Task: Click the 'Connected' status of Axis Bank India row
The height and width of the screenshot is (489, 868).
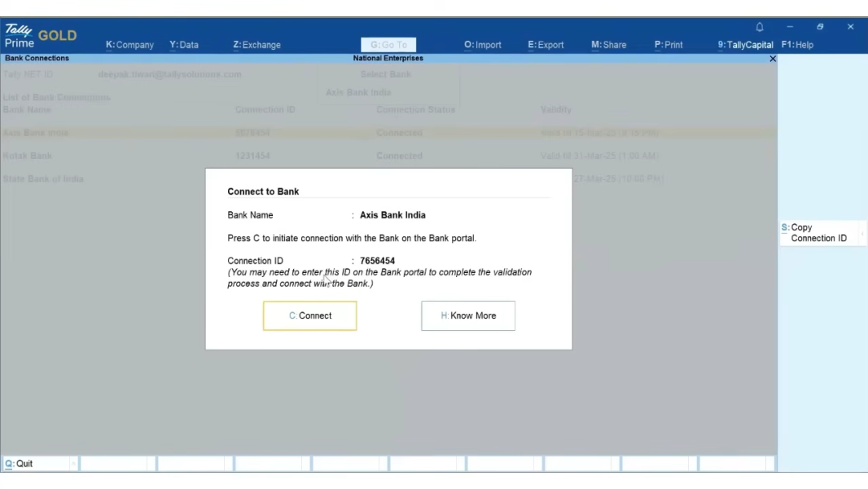Action: pos(399,133)
